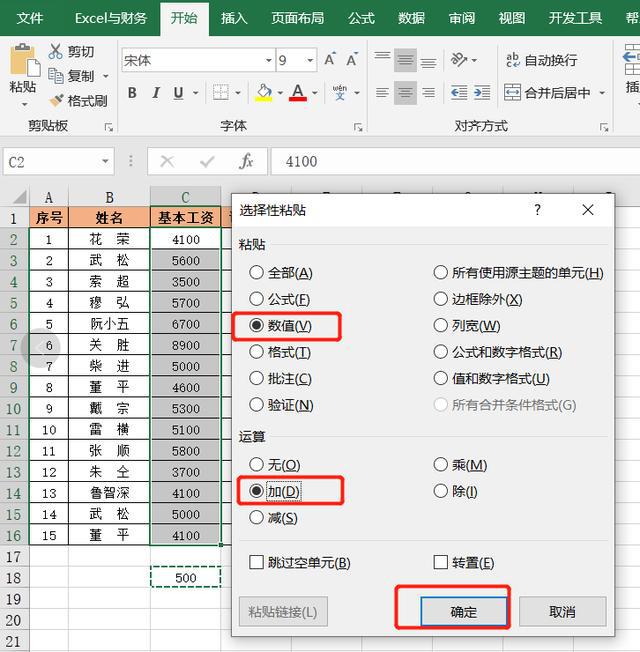This screenshot has height=652, width=640.
Task: Open the fill color dropdown arrow
Action: [280, 93]
